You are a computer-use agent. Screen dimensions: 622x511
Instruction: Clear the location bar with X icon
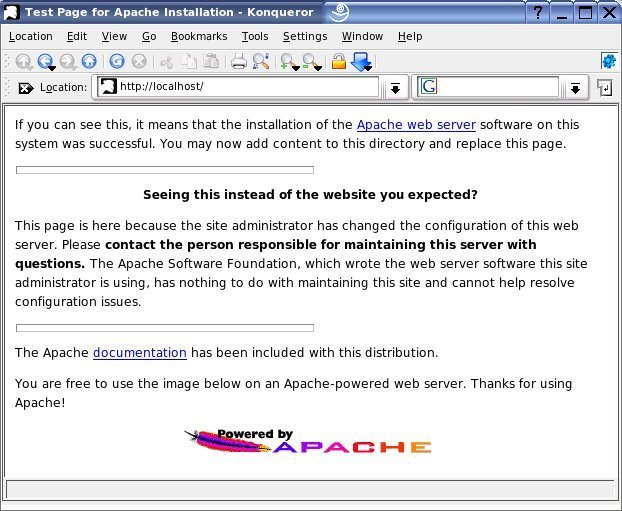[25, 88]
